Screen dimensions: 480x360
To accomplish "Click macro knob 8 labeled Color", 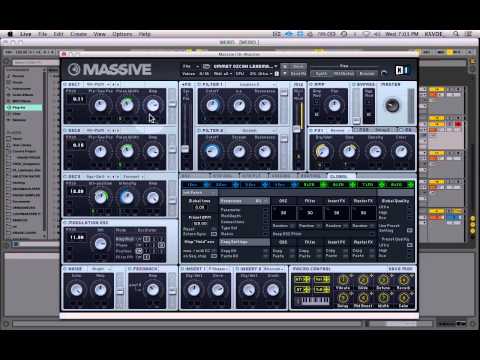I will tap(403, 297).
